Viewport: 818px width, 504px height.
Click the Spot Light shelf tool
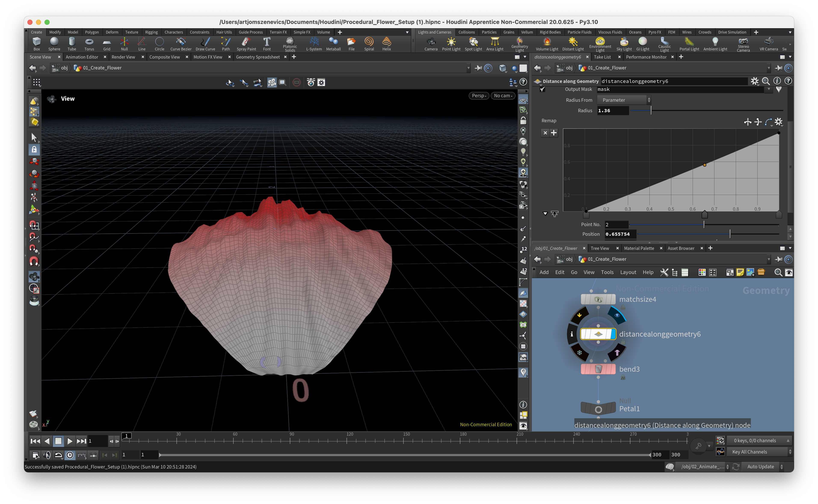(473, 44)
